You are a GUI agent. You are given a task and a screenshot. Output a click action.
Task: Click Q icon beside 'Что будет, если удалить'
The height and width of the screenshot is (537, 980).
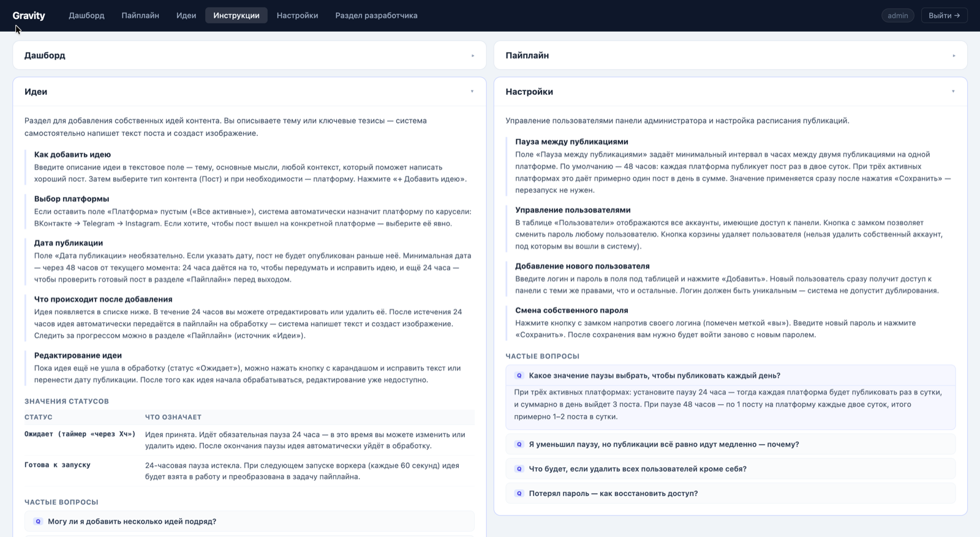click(x=519, y=469)
